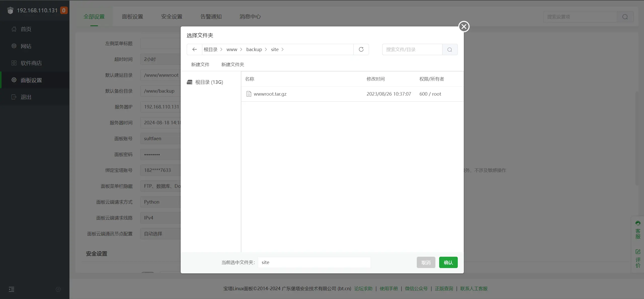Viewport: 644px width, 299px height.
Task: Click 新建文件夹 to create folder
Action: [x=233, y=64]
